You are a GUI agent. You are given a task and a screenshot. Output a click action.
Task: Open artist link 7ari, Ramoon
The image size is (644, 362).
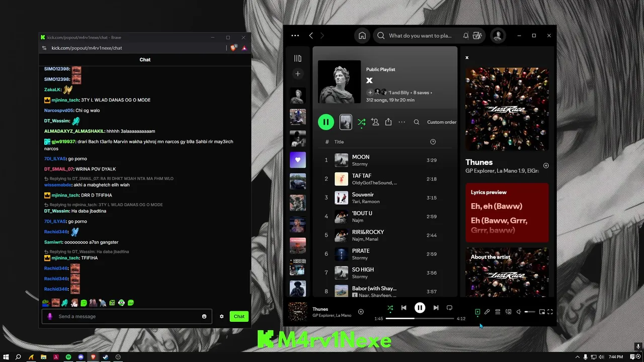click(x=366, y=201)
